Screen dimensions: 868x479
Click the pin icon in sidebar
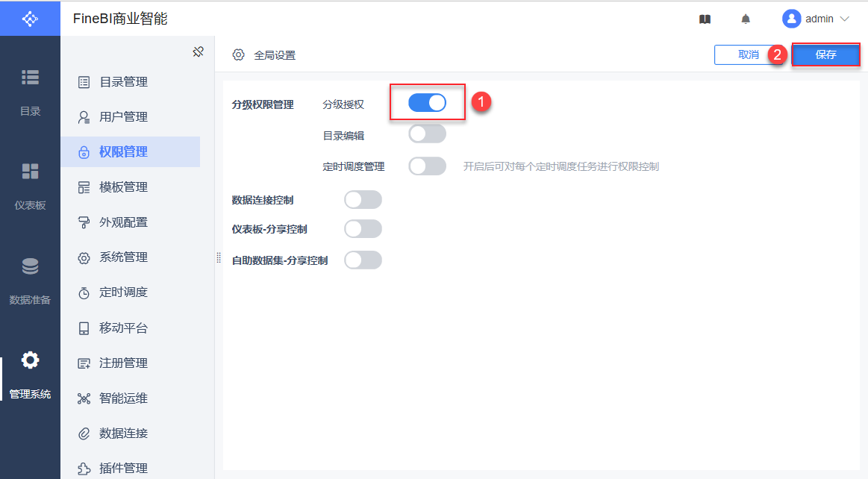pos(198,52)
